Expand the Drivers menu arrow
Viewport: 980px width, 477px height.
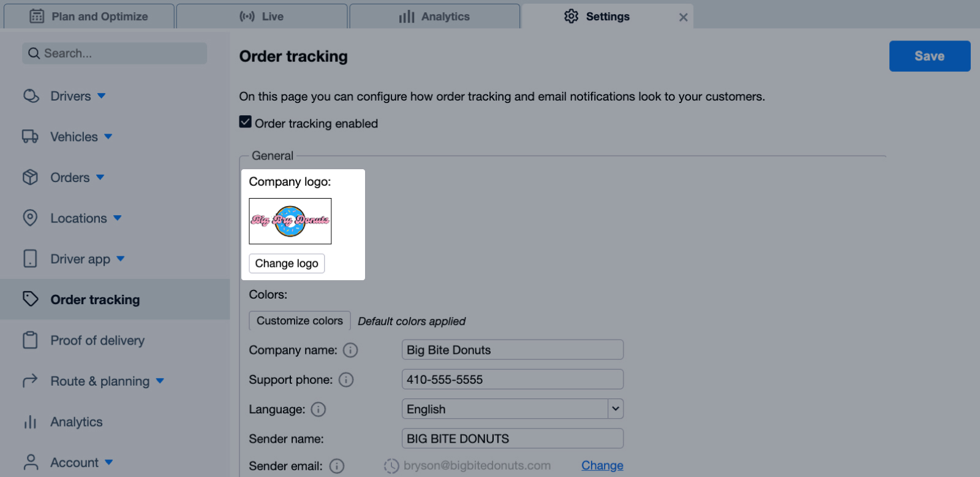click(102, 96)
